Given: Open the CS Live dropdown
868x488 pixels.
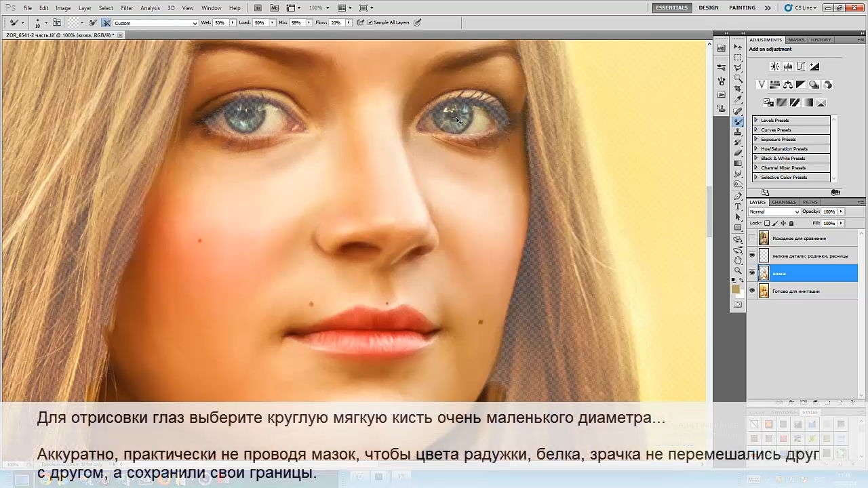Looking at the screenshot, I should [x=801, y=8].
